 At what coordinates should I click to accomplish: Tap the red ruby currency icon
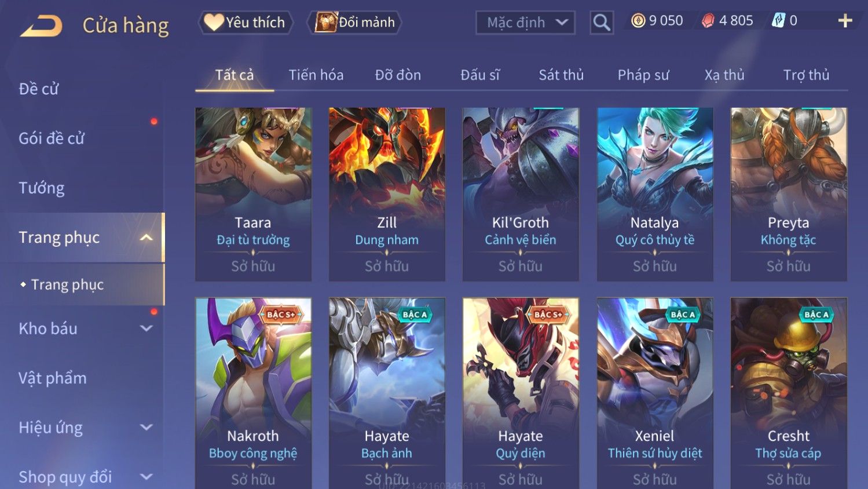tap(708, 21)
